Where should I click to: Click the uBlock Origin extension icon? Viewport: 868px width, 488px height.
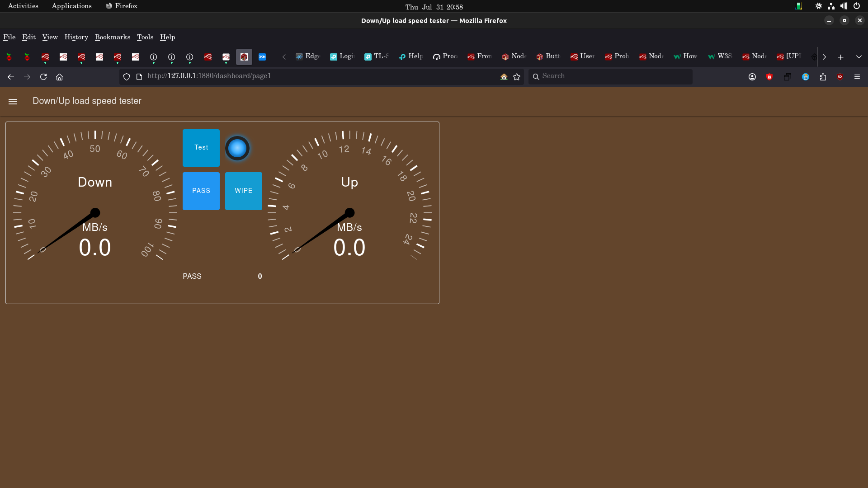(840, 77)
